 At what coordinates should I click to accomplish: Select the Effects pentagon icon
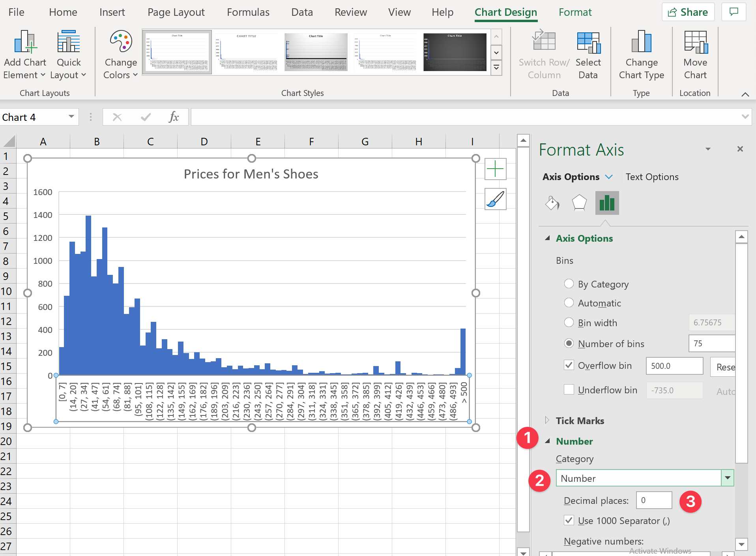click(579, 203)
